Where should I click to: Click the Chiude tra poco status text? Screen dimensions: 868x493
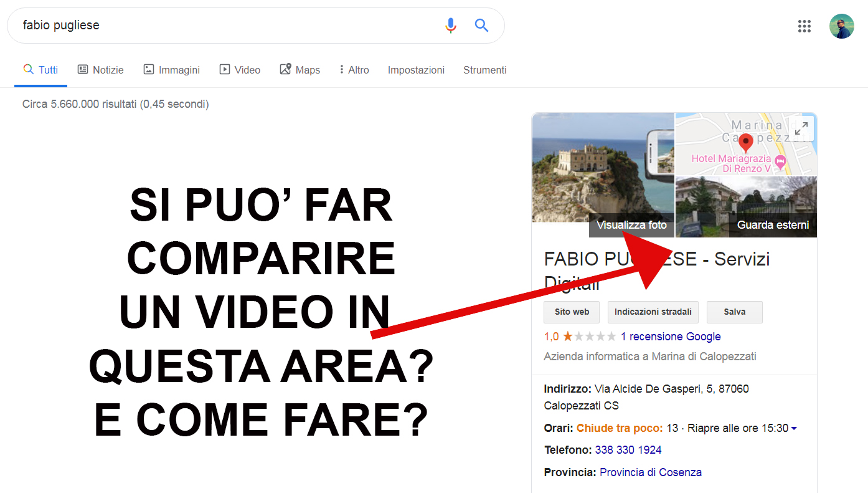(x=620, y=428)
